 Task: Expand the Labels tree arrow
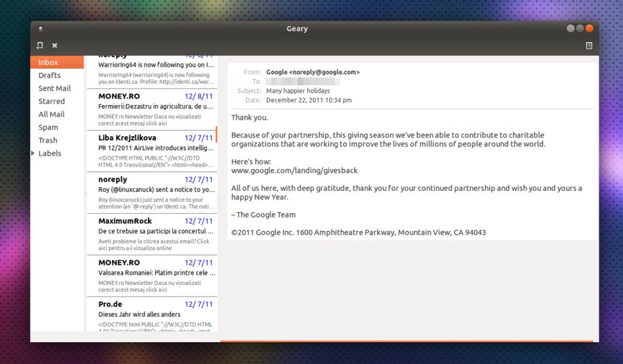point(33,153)
